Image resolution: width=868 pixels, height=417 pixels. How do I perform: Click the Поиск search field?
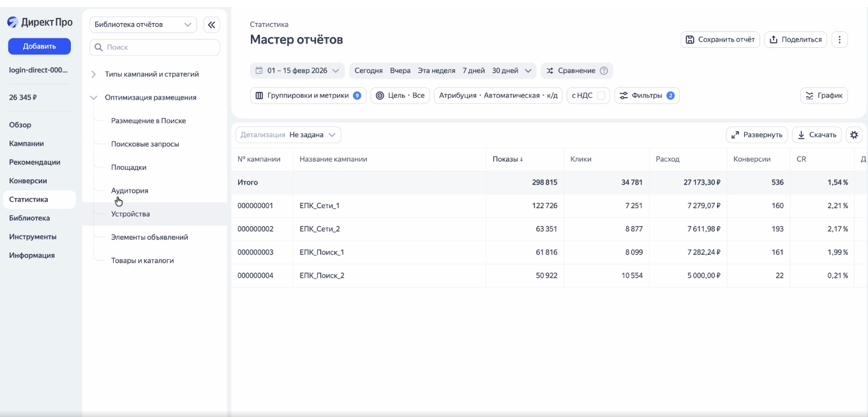tap(154, 47)
